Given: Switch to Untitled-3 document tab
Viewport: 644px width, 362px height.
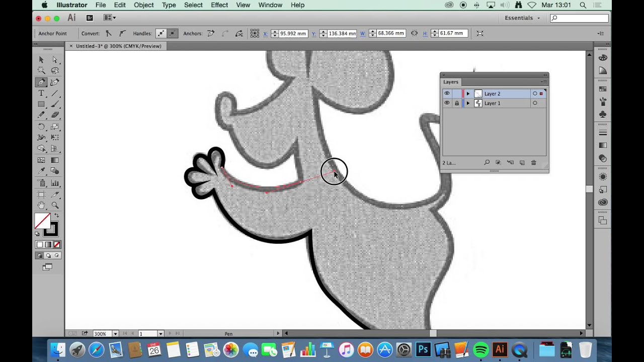Looking at the screenshot, I should [x=118, y=46].
